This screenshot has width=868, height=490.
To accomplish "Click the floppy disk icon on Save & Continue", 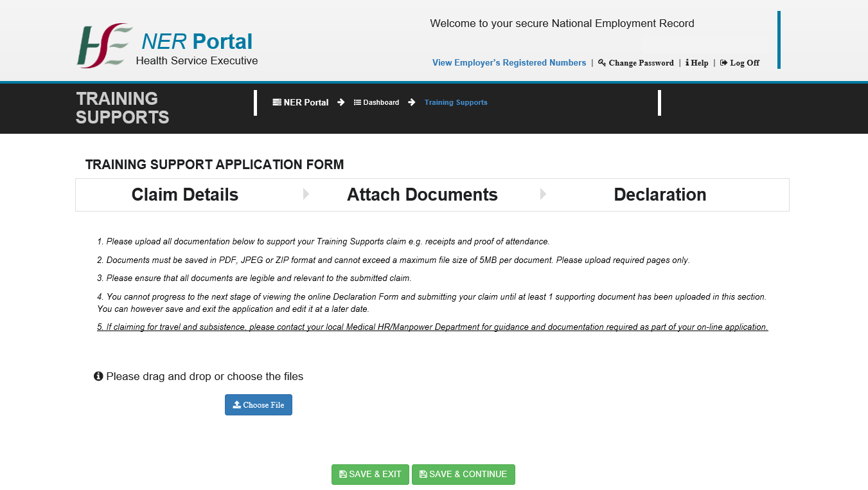I will 423,475.
